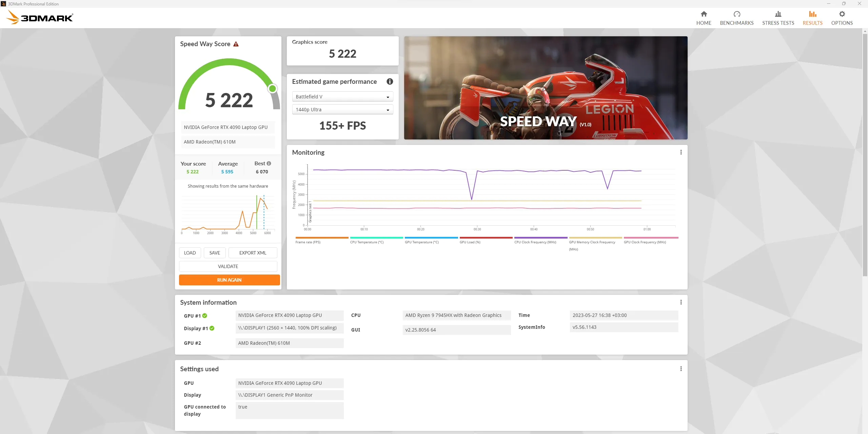Open Stress Tests tab
The width and height of the screenshot is (868, 434).
[x=778, y=18]
